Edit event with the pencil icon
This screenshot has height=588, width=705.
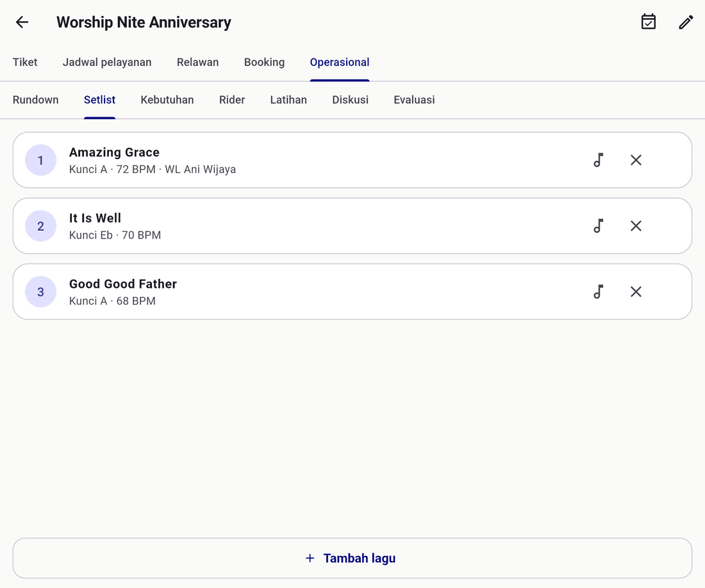pyautogui.click(x=686, y=22)
